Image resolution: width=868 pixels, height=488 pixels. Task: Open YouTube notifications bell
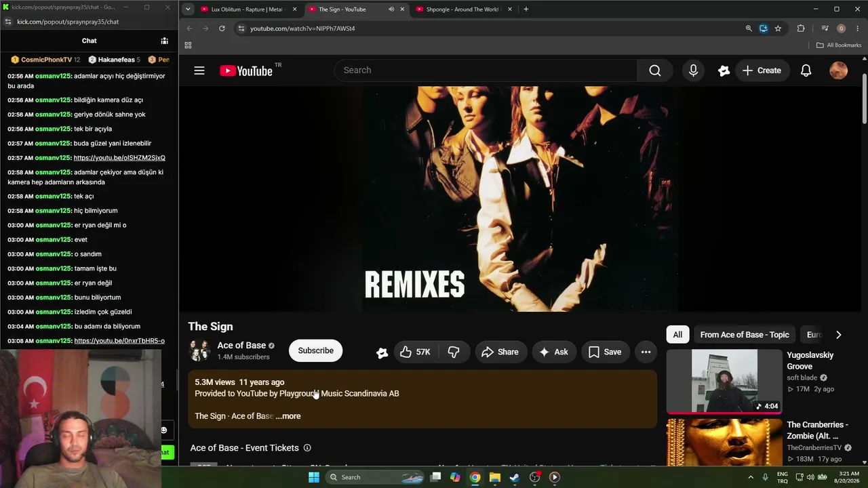[806, 70]
